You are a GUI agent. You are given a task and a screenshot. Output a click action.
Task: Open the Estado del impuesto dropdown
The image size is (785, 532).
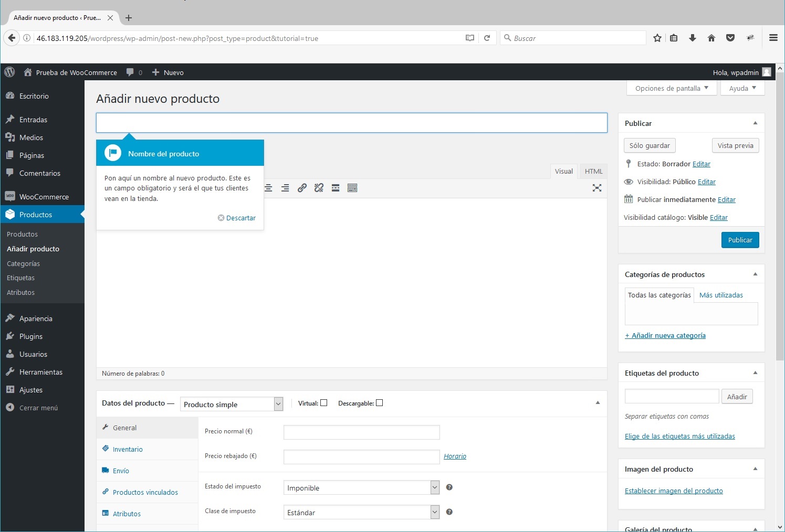361,487
